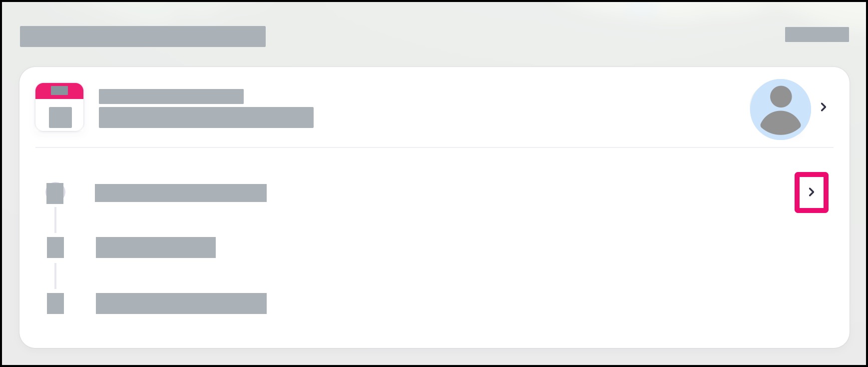Click the pink calendar icon

coord(59,107)
